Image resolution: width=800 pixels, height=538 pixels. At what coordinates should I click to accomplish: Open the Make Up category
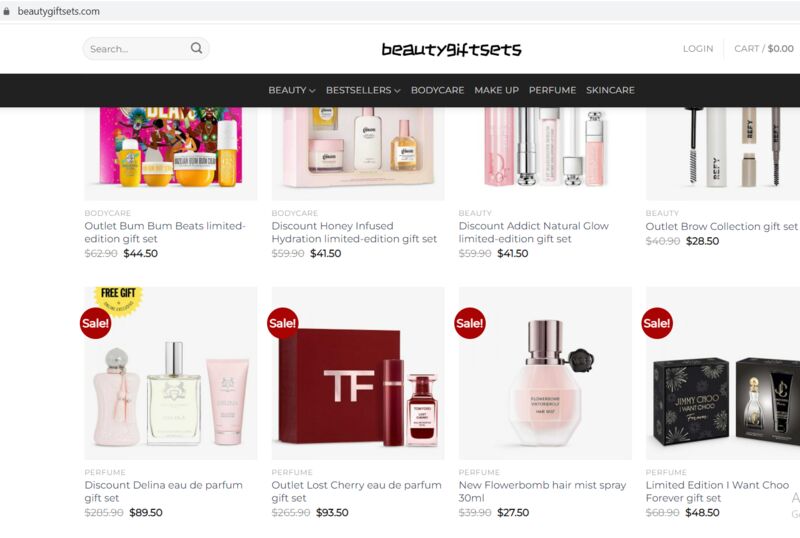pyautogui.click(x=496, y=90)
